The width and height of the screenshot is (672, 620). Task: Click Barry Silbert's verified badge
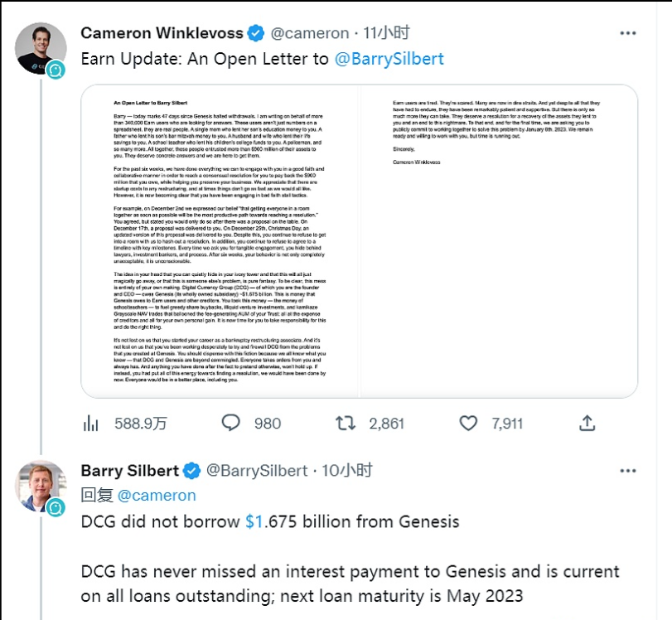pyautogui.click(x=191, y=471)
